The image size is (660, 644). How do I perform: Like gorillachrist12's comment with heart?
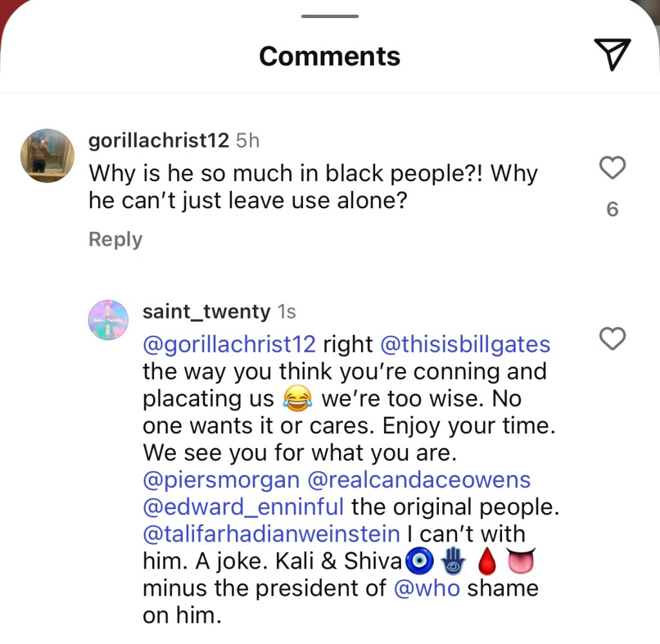pos(612,168)
